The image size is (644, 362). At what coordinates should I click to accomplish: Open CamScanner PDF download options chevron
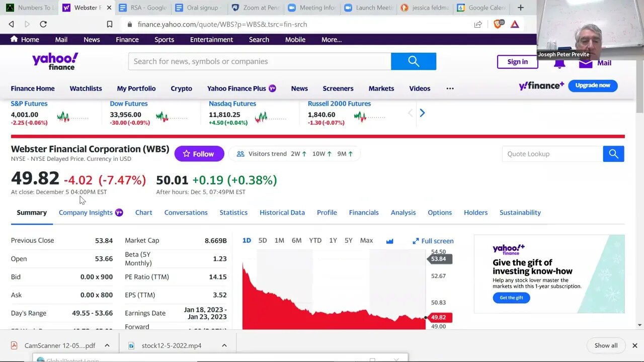point(107,345)
